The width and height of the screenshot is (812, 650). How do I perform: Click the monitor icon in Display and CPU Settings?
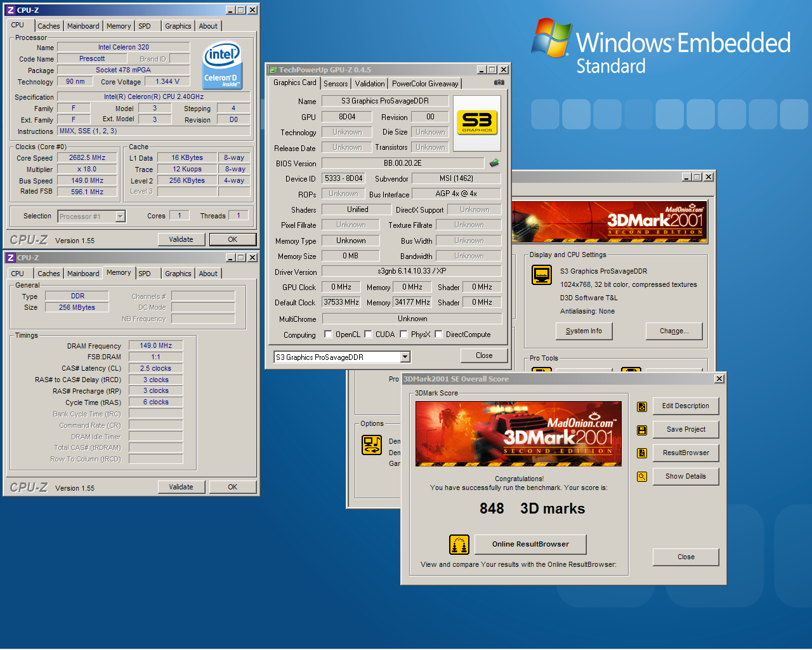[x=542, y=275]
